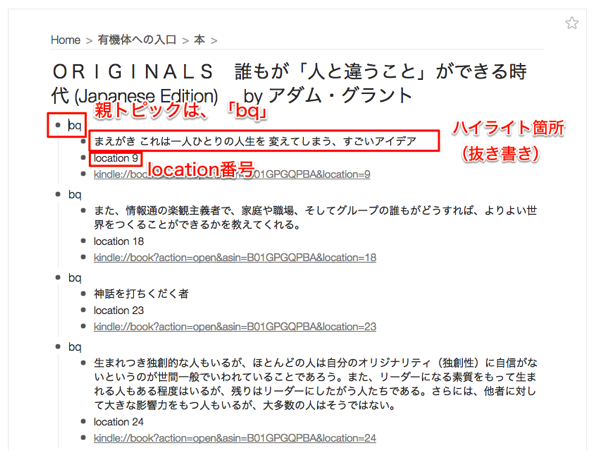Click the location 23 item
Image resolution: width=599 pixels, height=451 pixels.
click(x=118, y=310)
